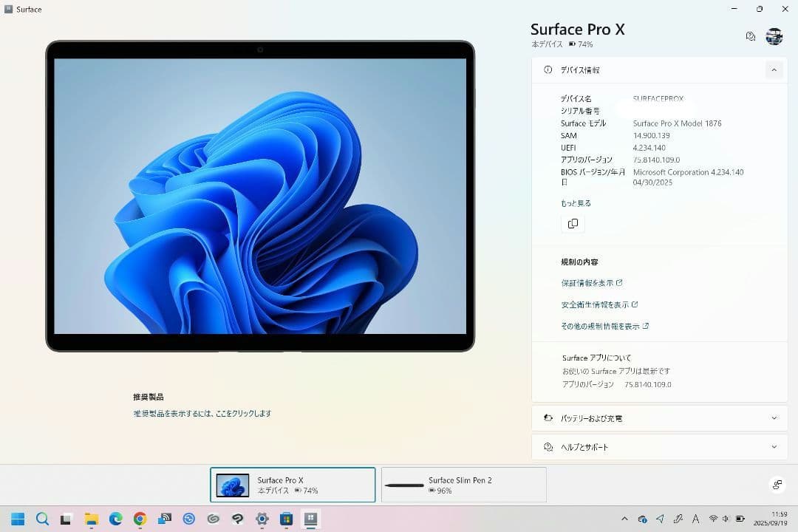Expand the ヘルプとサポート section
Viewport: 798px width, 532px height.
(x=772, y=447)
